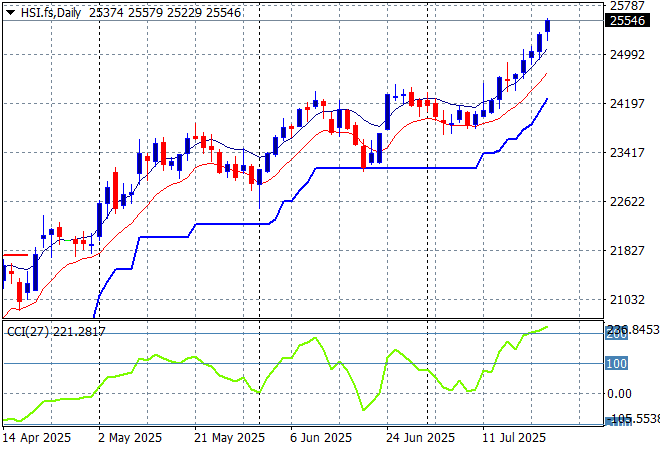Click the CCI 200 level marker
Image resolution: width=660 pixels, height=450 pixels.
pyautogui.click(x=616, y=334)
